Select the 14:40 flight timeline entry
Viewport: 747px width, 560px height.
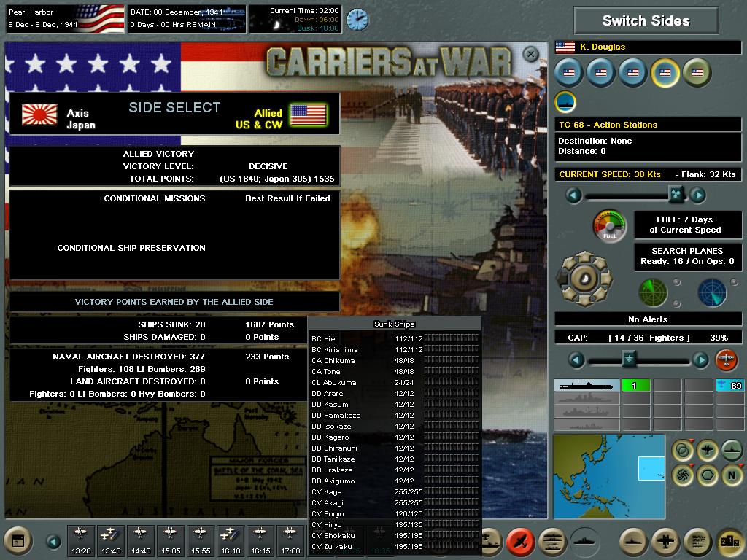(x=141, y=541)
